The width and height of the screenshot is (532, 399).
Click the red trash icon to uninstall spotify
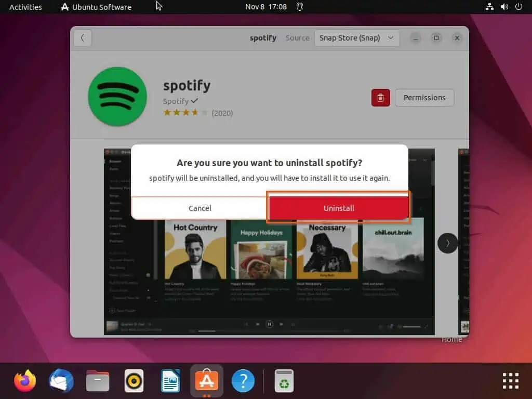[380, 98]
